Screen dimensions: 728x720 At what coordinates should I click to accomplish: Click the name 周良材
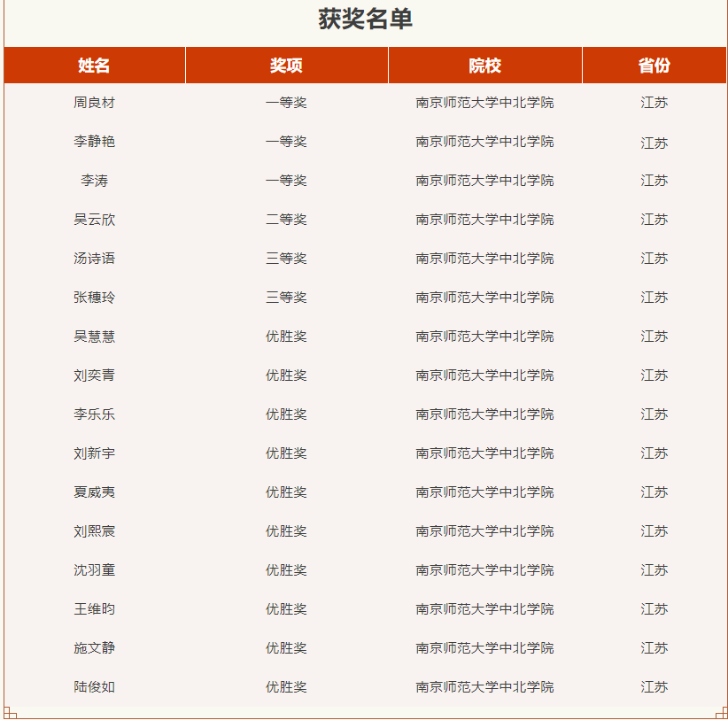(94, 103)
